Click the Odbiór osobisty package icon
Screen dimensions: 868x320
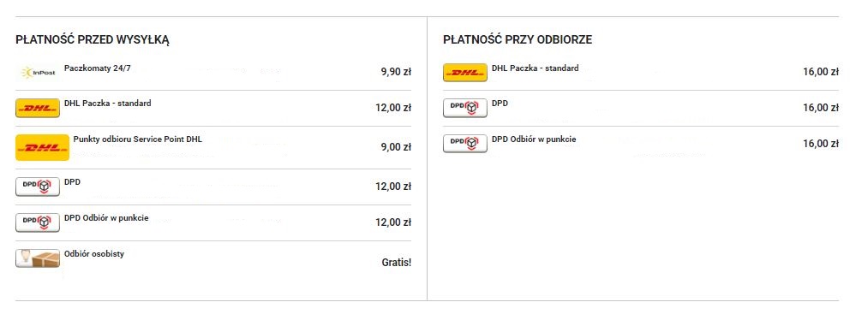point(38,258)
